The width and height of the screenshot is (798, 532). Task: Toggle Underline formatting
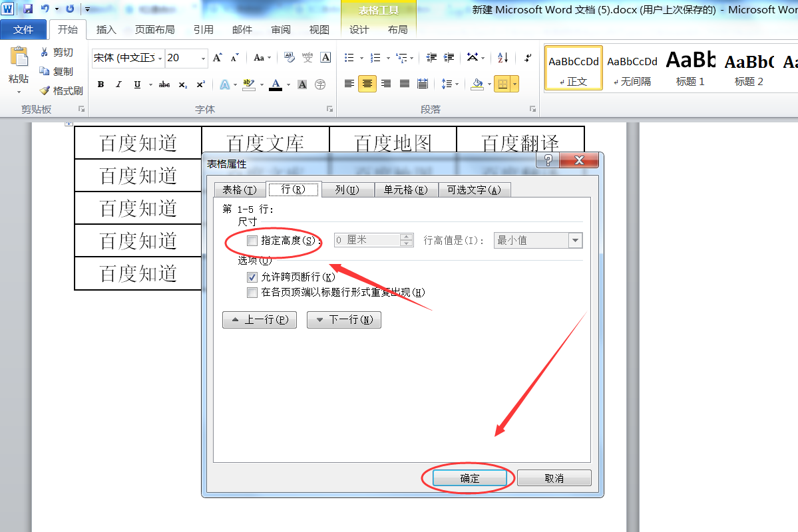pyautogui.click(x=137, y=84)
